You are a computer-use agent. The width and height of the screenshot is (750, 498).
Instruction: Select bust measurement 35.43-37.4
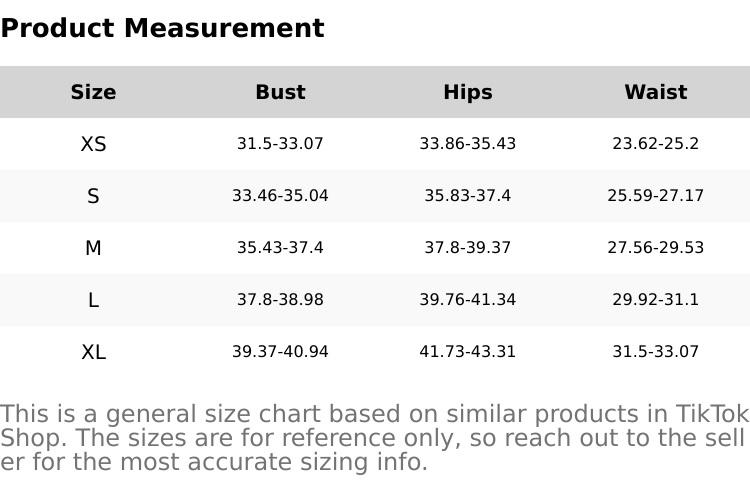click(x=280, y=248)
